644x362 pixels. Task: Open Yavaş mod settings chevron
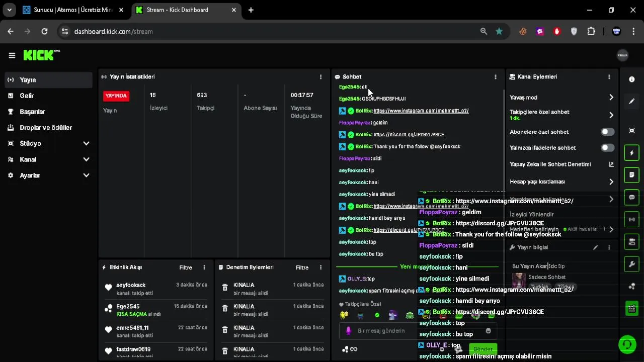coord(611,98)
